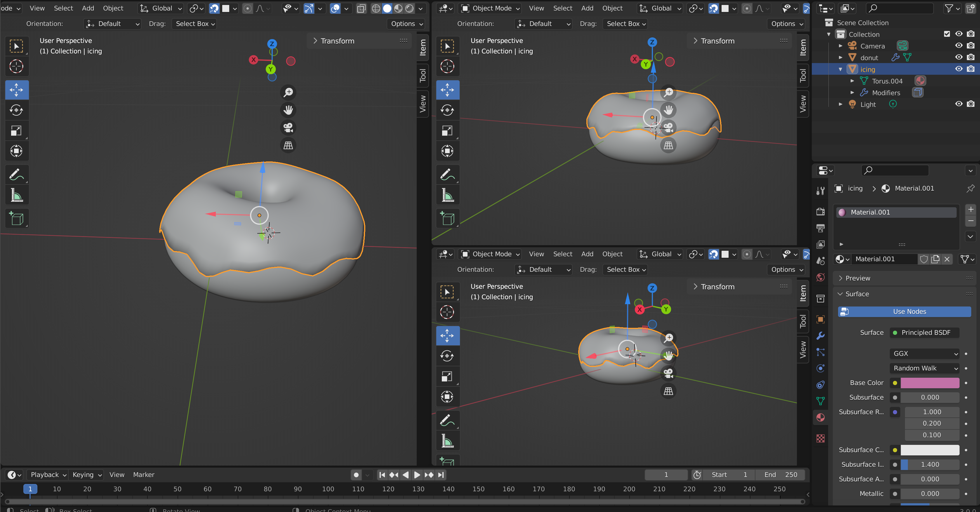Hide the donut object in outliner viewport
980x512 pixels.
click(x=958, y=58)
